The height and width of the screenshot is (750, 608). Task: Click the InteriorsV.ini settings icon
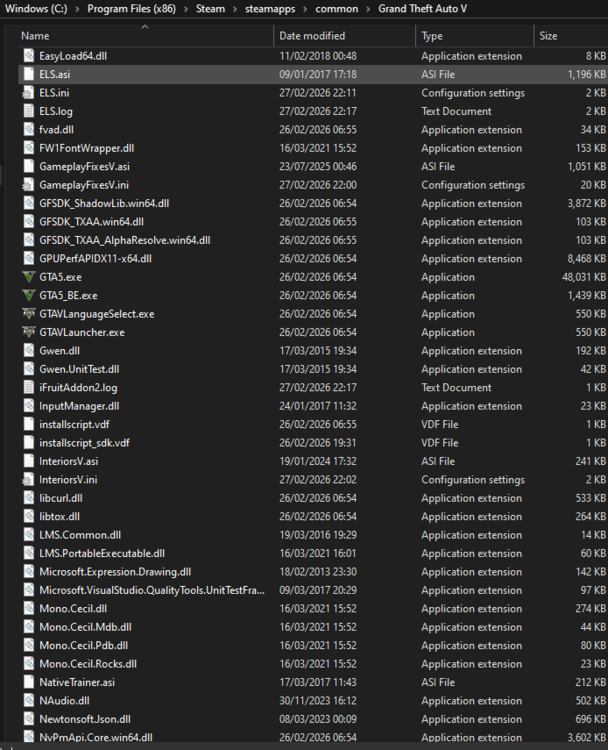click(x=29, y=479)
